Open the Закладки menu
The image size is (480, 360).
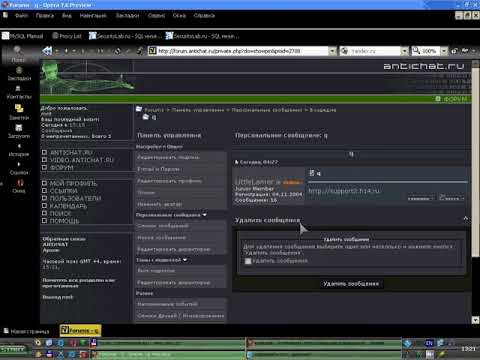[127, 16]
